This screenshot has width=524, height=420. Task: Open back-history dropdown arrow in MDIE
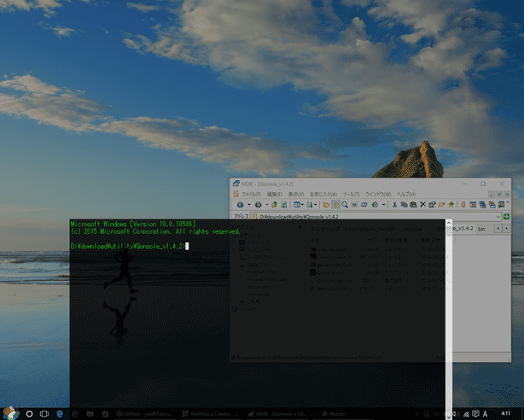pyautogui.click(x=249, y=205)
